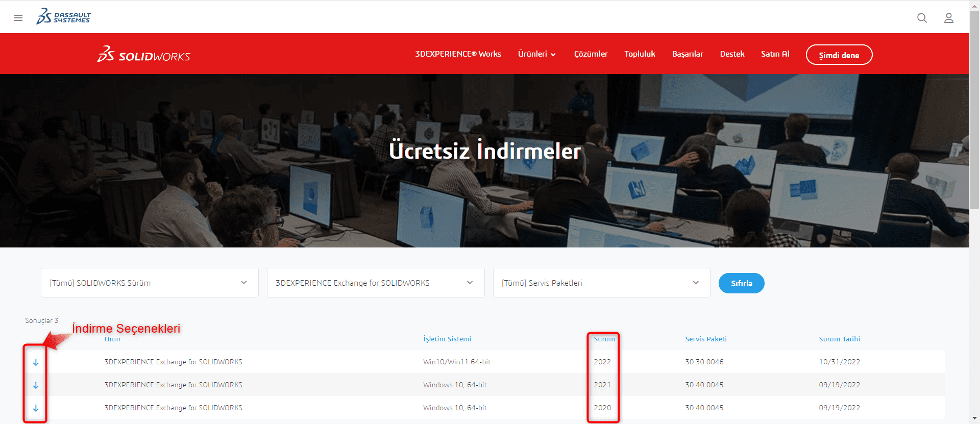
Task: Click version 2021 cell
Action: [x=602, y=385]
